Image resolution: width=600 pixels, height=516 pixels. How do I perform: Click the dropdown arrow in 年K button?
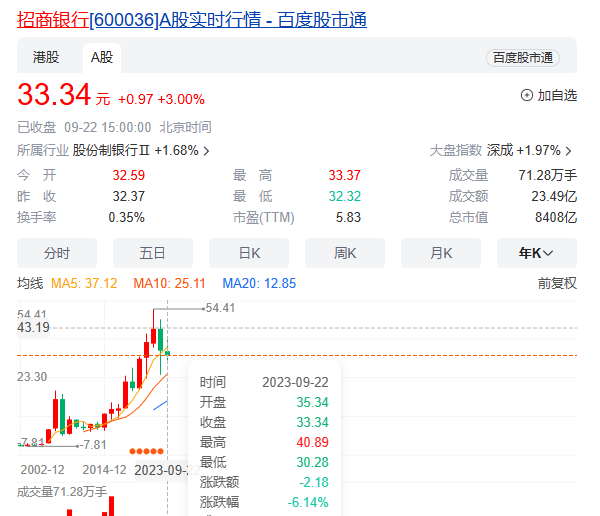548,253
